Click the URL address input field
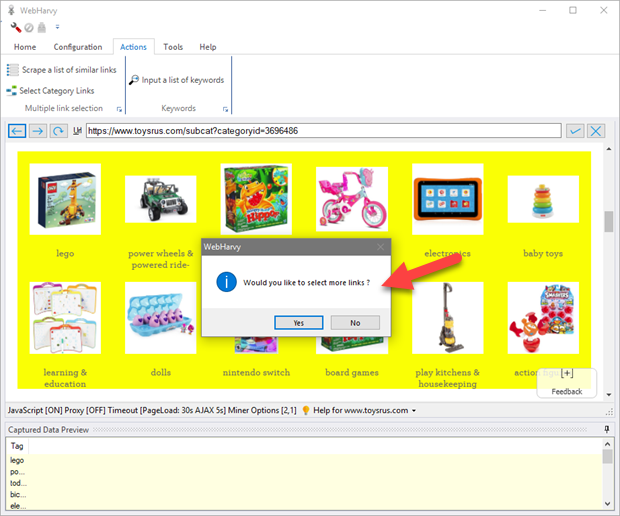This screenshot has height=516, width=620. click(322, 131)
